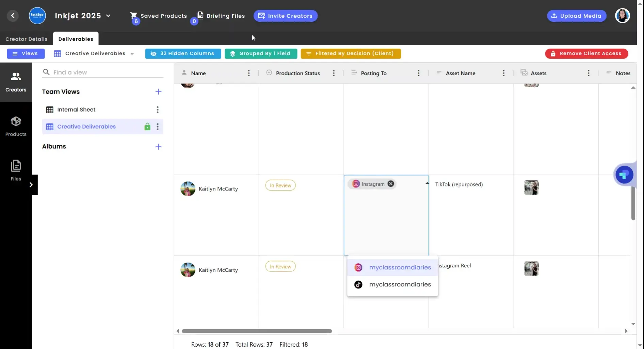This screenshot has width=644, height=349.
Task: Click the lock on Creative Deliverables view
Action: pyautogui.click(x=147, y=127)
